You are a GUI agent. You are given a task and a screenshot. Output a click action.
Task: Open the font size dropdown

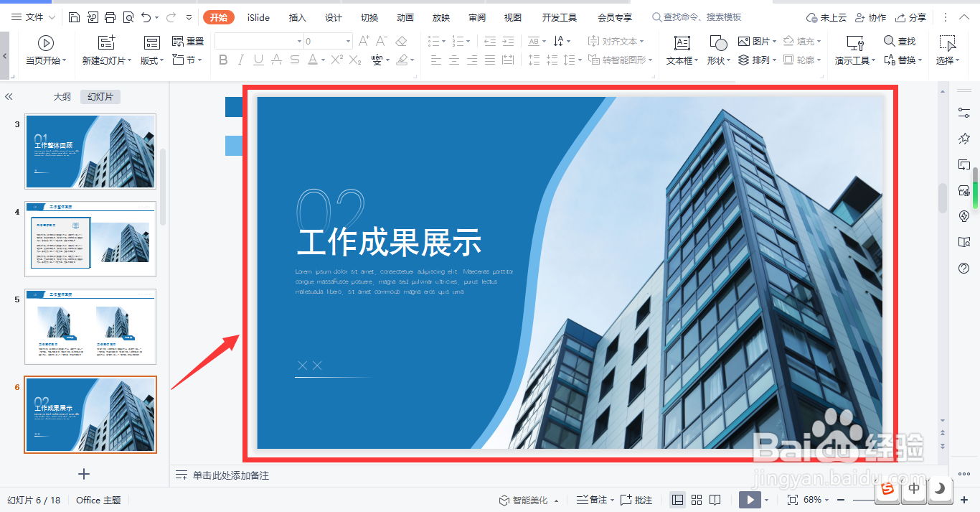tap(347, 41)
